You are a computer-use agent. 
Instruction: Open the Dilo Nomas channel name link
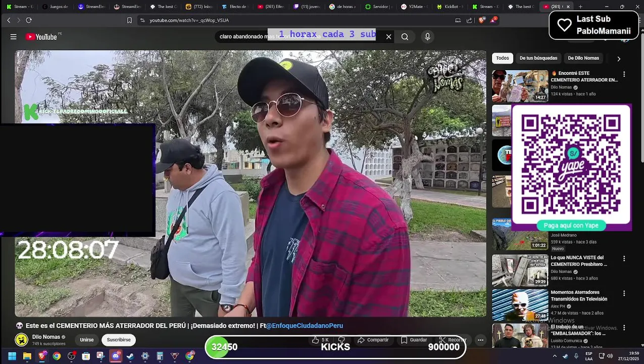point(46,337)
